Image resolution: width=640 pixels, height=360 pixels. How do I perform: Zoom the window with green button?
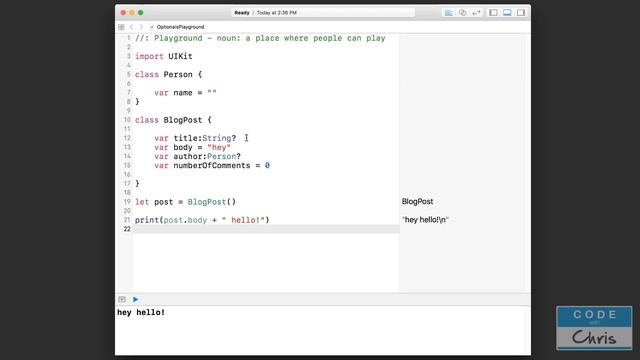[x=141, y=13]
